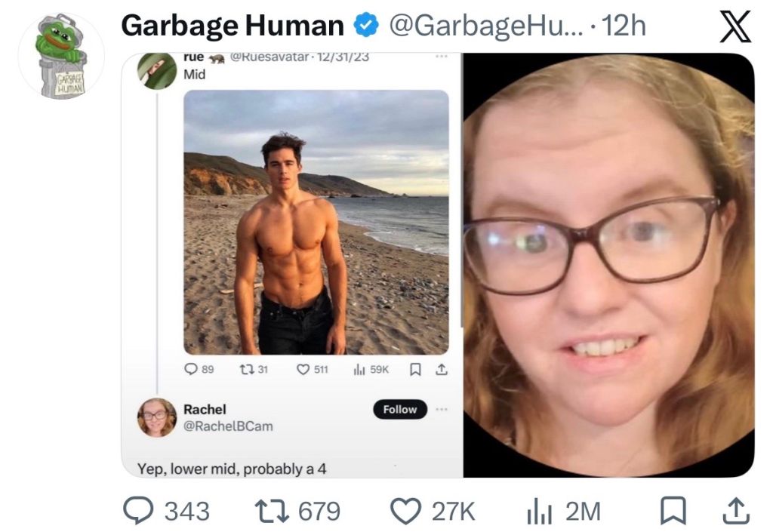Viewport: 773px width, 532px height.
Task: Open the reply icon showing 343 comments
Action: coord(138,510)
